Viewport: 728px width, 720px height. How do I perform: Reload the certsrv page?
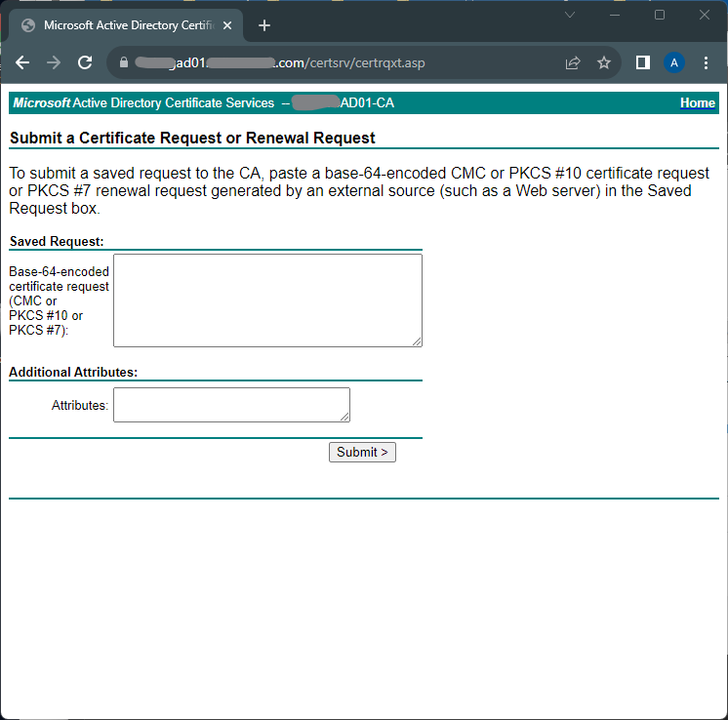click(x=85, y=62)
